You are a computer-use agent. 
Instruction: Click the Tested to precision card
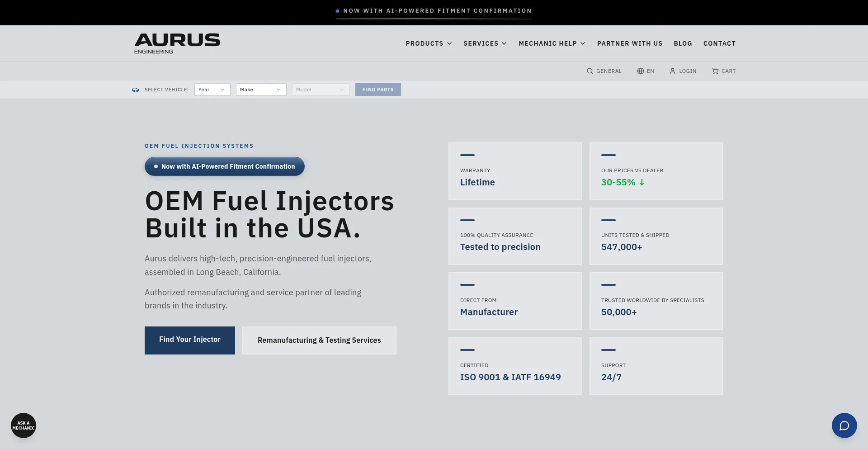click(515, 236)
